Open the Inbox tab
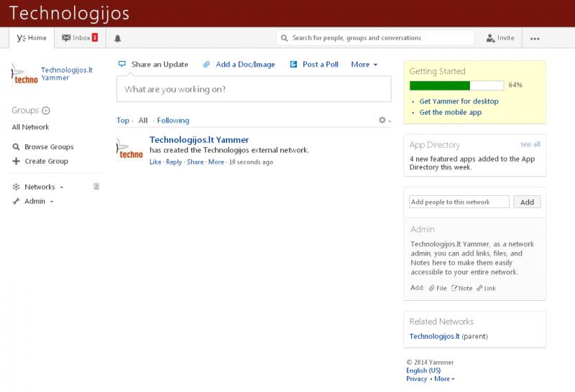 point(80,38)
